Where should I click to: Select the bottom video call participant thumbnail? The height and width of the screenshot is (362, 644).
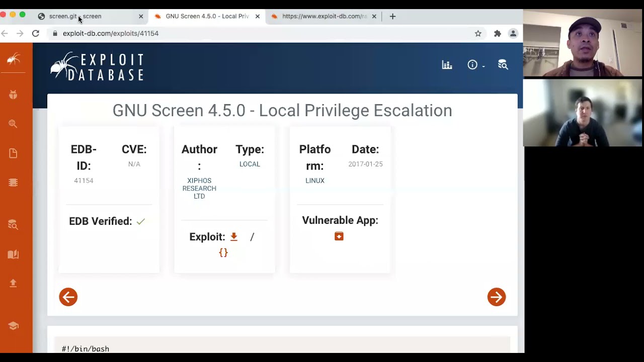tap(583, 113)
